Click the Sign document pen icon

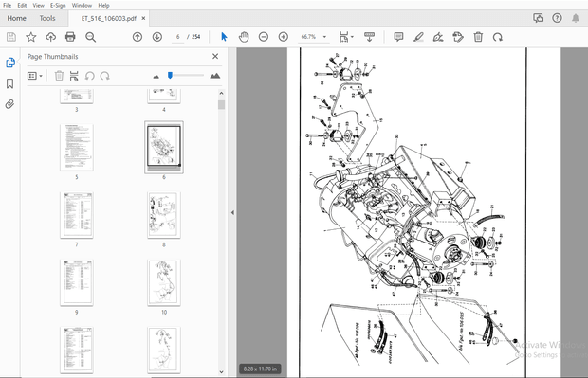point(438,37)
